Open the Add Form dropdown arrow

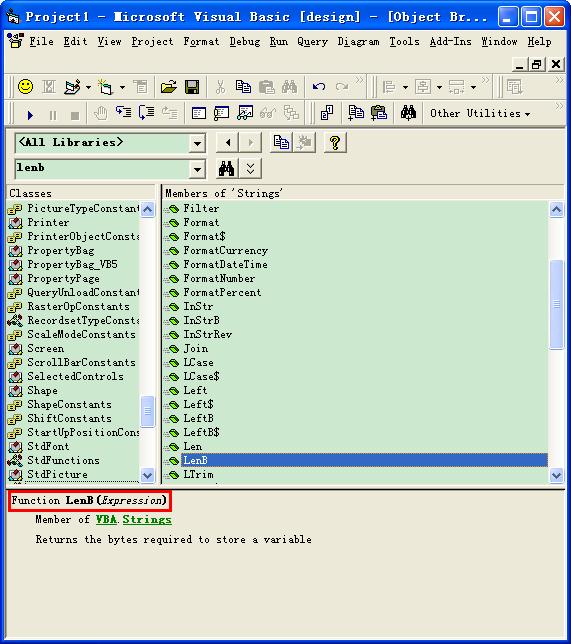click(122, 87)
